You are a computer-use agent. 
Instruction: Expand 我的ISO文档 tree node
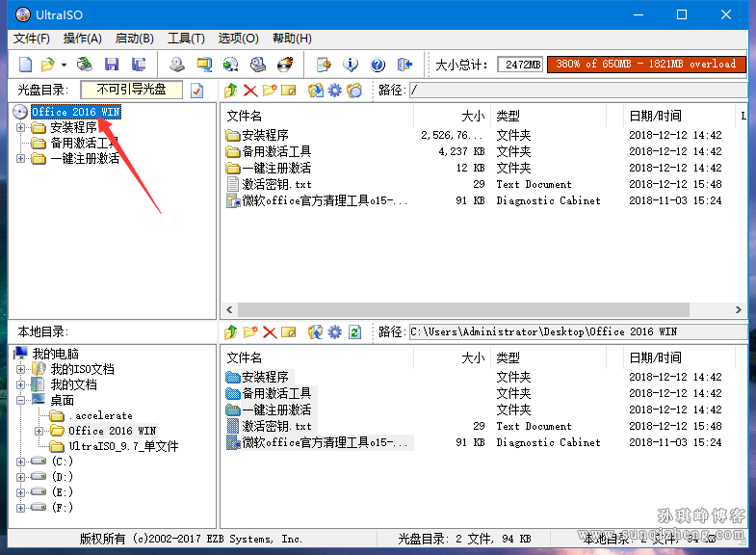click(21, 369)
